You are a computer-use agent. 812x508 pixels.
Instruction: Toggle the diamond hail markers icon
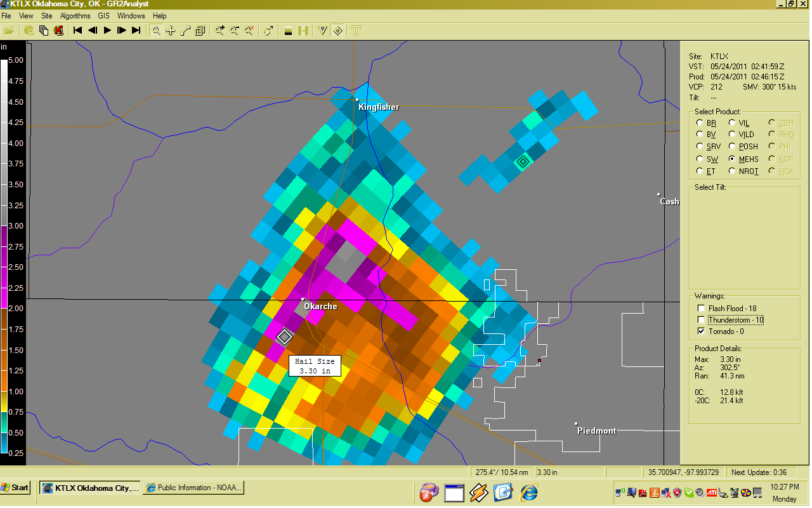(x=338, y=30)
